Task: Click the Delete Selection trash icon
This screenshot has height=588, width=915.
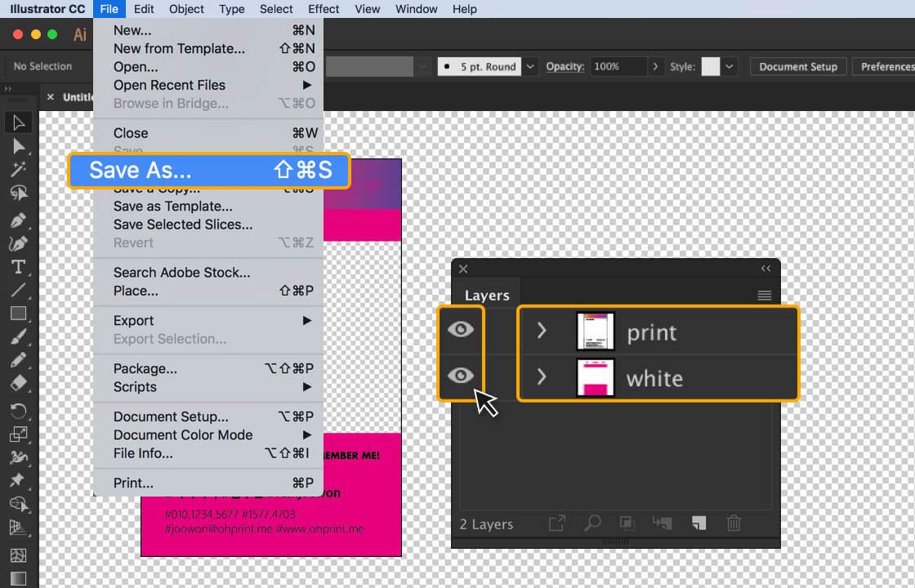Action: (734, 523)
